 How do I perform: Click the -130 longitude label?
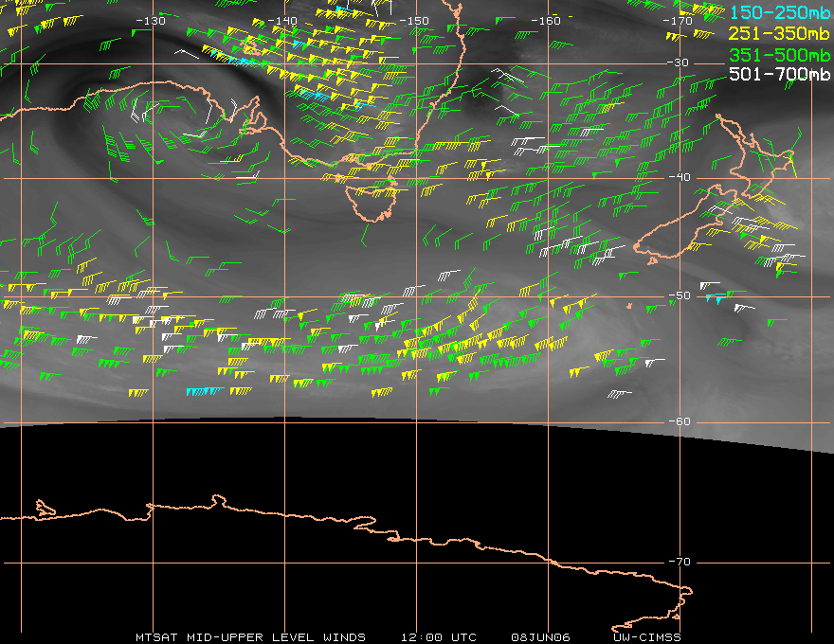click(151, 21)
